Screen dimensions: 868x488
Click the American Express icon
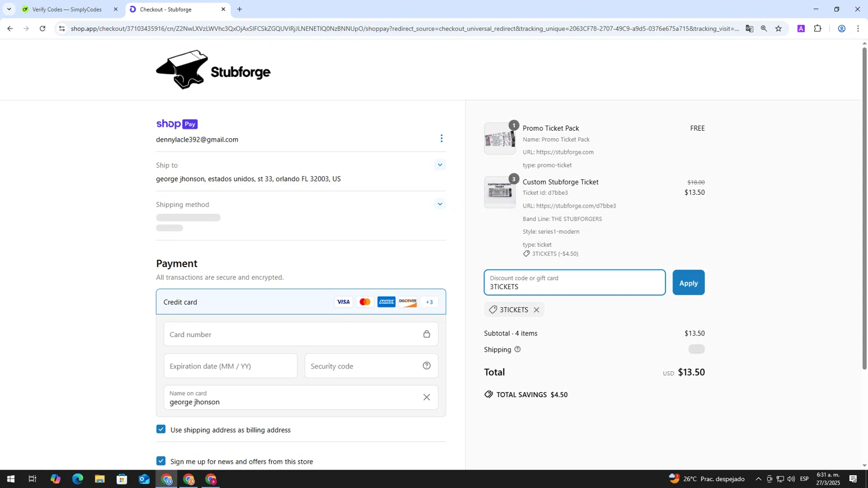pyautogui.click(x=387, y=302)
